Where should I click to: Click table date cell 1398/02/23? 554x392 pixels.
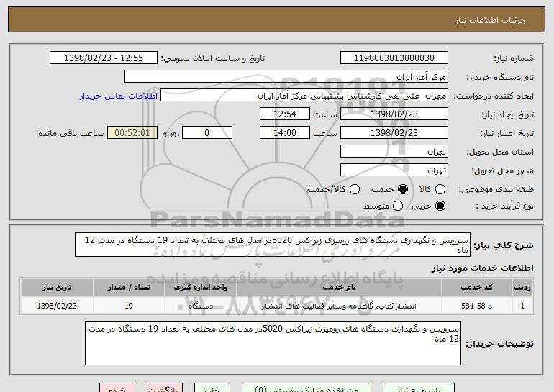click(x=57, y=306)
